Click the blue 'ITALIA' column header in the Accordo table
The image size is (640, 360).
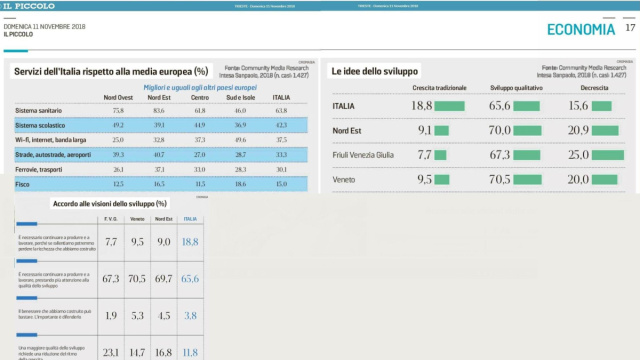coord(190,219)
